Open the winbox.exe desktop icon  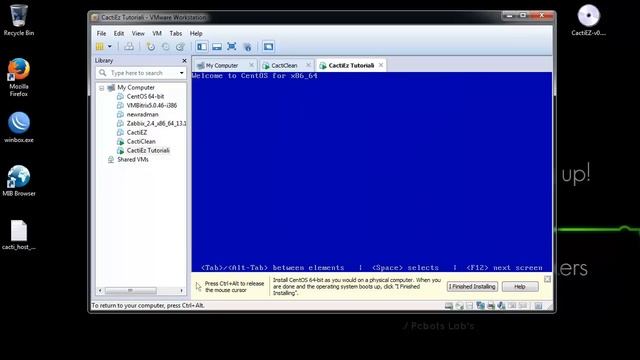pyautogui.click(x=19, y=127)
